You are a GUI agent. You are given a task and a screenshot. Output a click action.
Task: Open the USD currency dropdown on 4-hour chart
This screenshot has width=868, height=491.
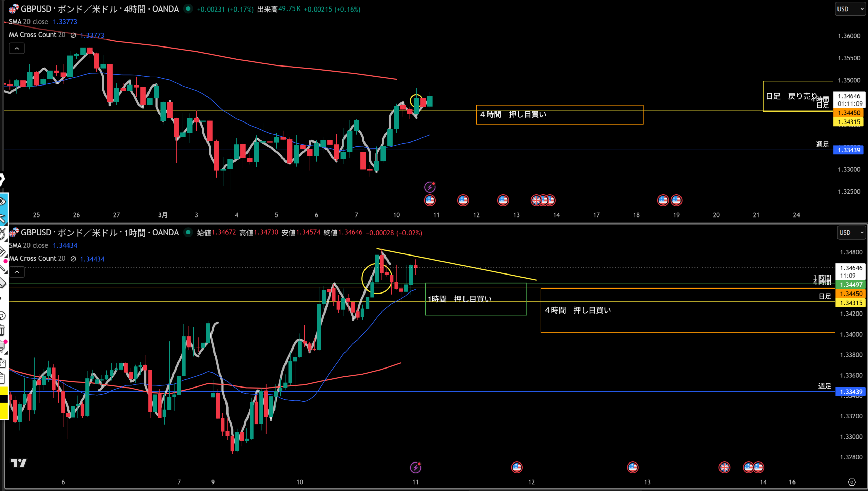point(850,9)
